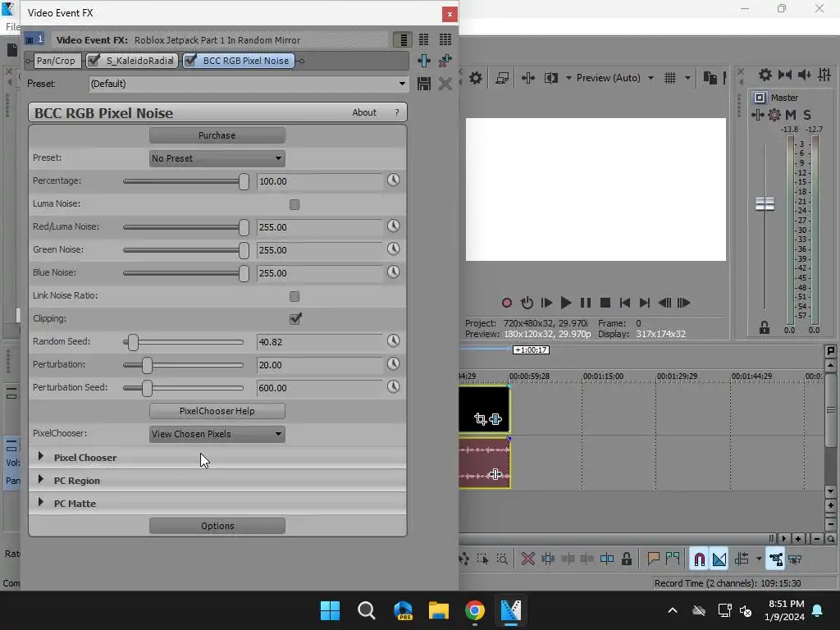Click the Options button
The width and height of the screenshot is (840, 630).
click(x=217, y=526)
